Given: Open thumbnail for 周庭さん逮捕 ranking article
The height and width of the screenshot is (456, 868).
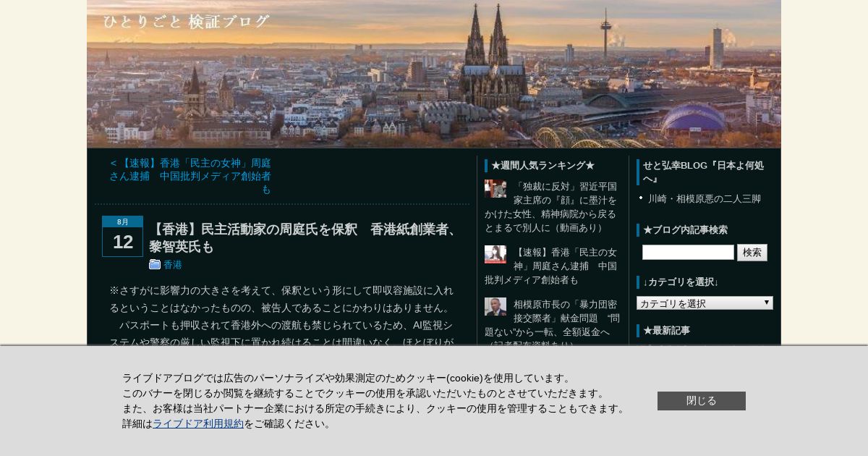Looking at the screenshot, I should pos(495,254).
